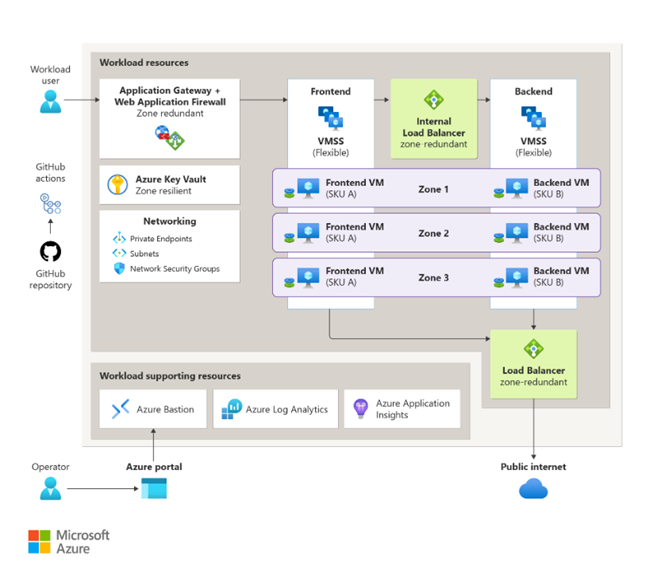Click the Operator label
The image size is (661, 578).
click(50, 467)
